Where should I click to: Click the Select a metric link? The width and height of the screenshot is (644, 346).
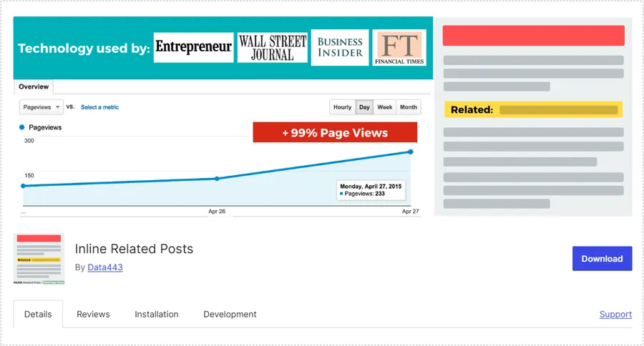99,107
